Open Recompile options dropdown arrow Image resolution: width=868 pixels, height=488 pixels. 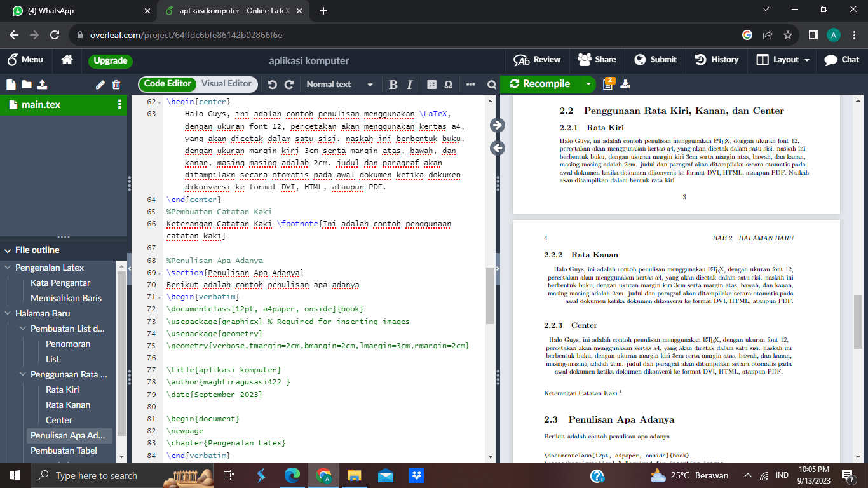pyautogui.click(x=588, y=84)
